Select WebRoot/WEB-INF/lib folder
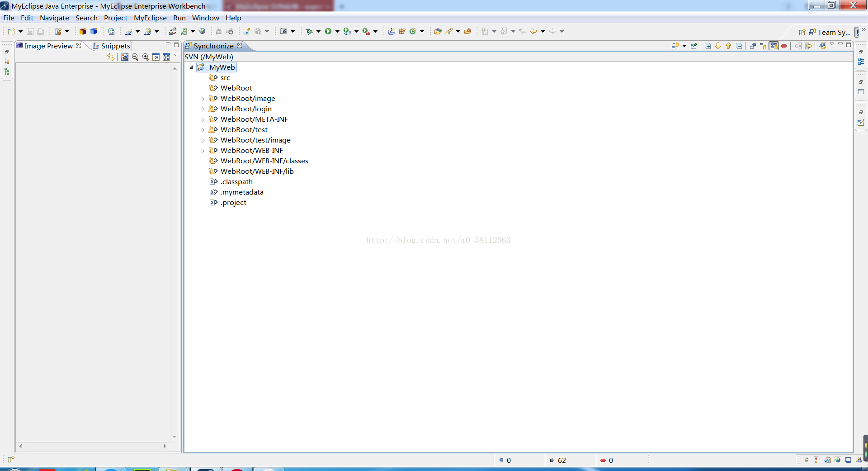This screenshot has width=868, height=471. point(251,171)
